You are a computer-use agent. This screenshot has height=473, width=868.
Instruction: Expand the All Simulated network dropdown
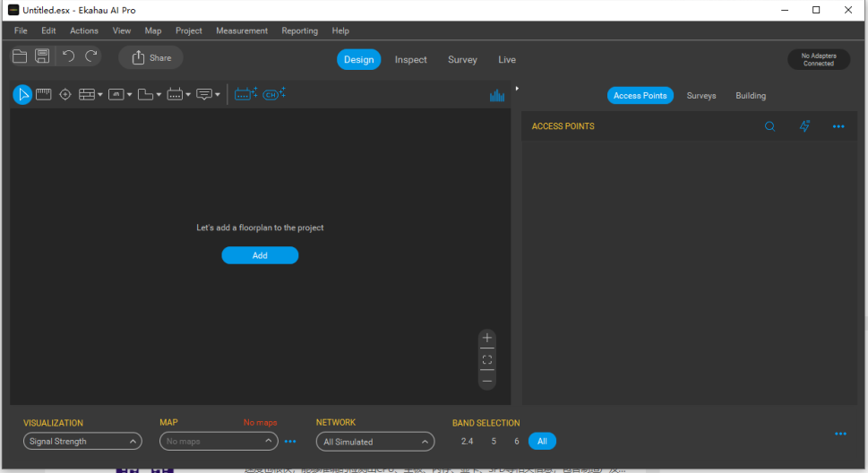click(x=374, y=442)
